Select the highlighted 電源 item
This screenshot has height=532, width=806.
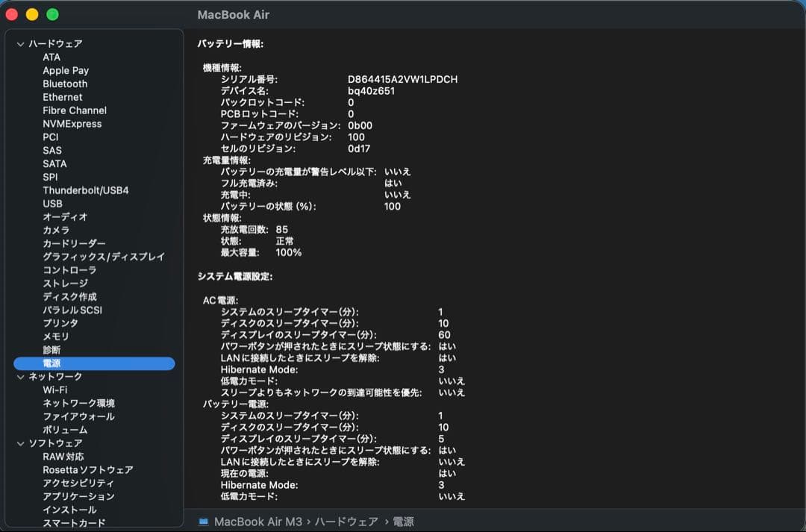[x=94, y=363]
